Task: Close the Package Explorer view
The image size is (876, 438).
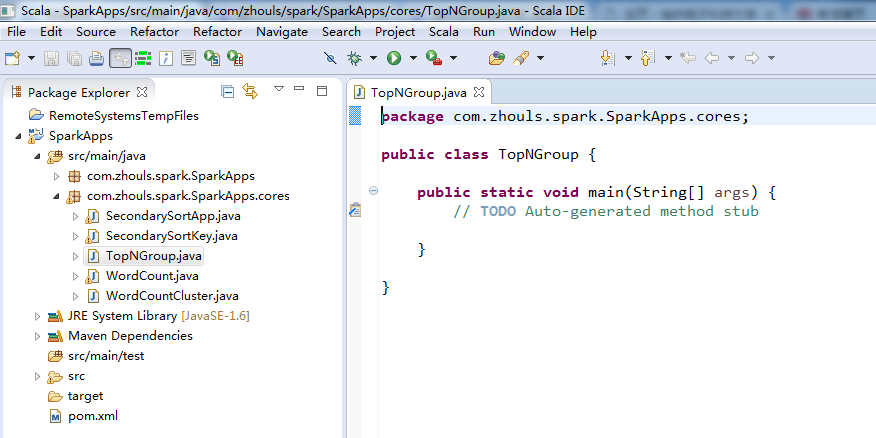Action: tap(142, 92)
